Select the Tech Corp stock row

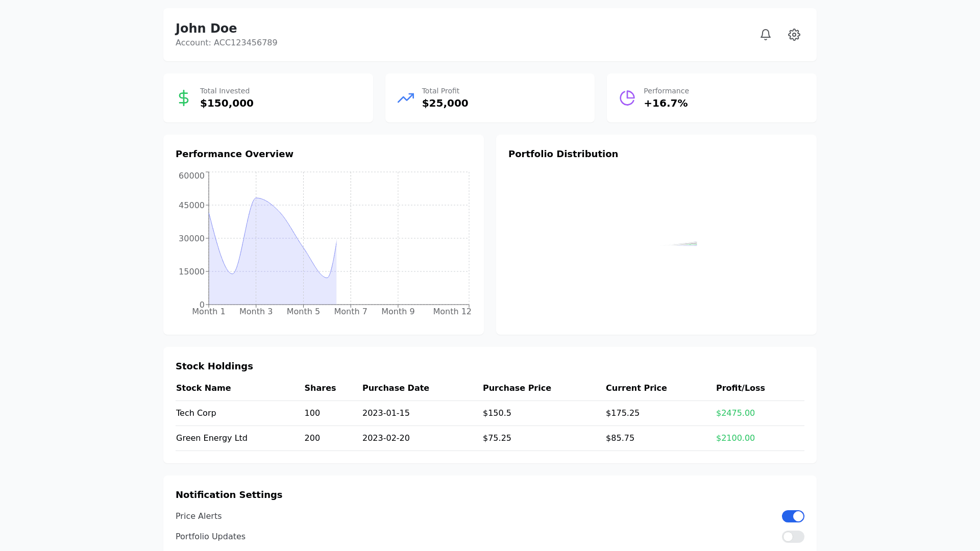[x=196, y=413]
